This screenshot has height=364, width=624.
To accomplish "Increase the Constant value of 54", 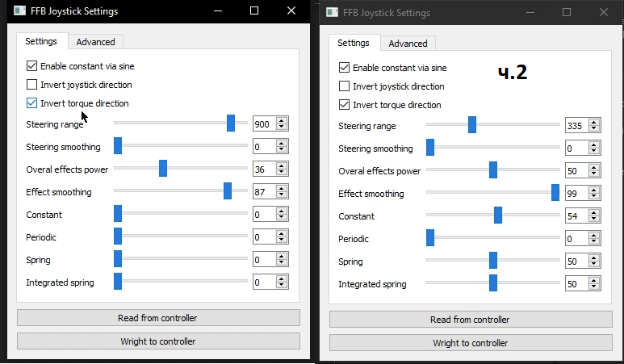I will (594, 213).
